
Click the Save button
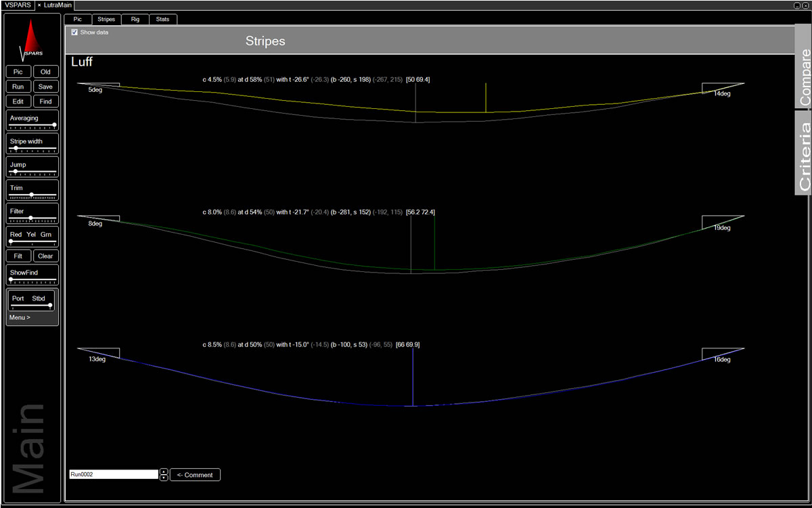pyautogui.click(x=45, y=87)
